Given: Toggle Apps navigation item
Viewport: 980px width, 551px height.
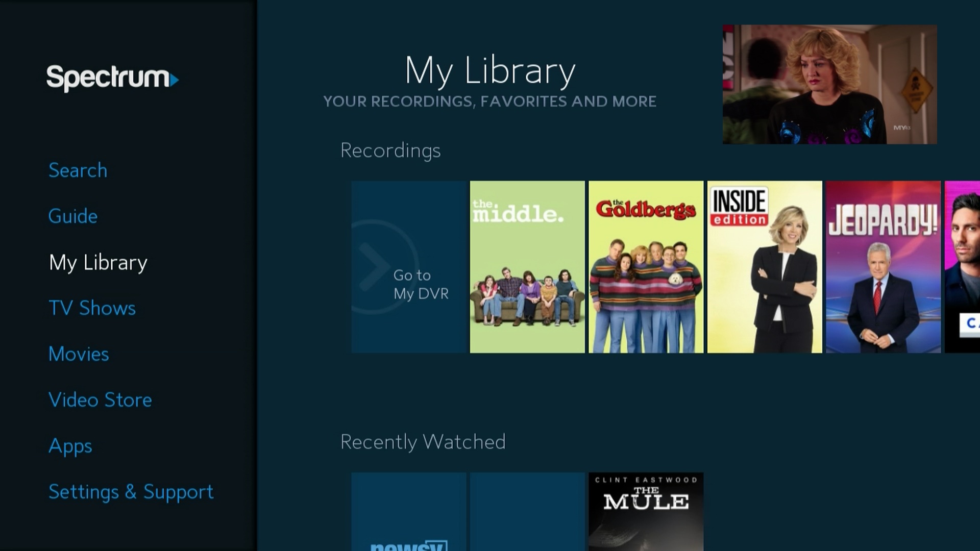Looking at the screenshot, I should 70,445.
